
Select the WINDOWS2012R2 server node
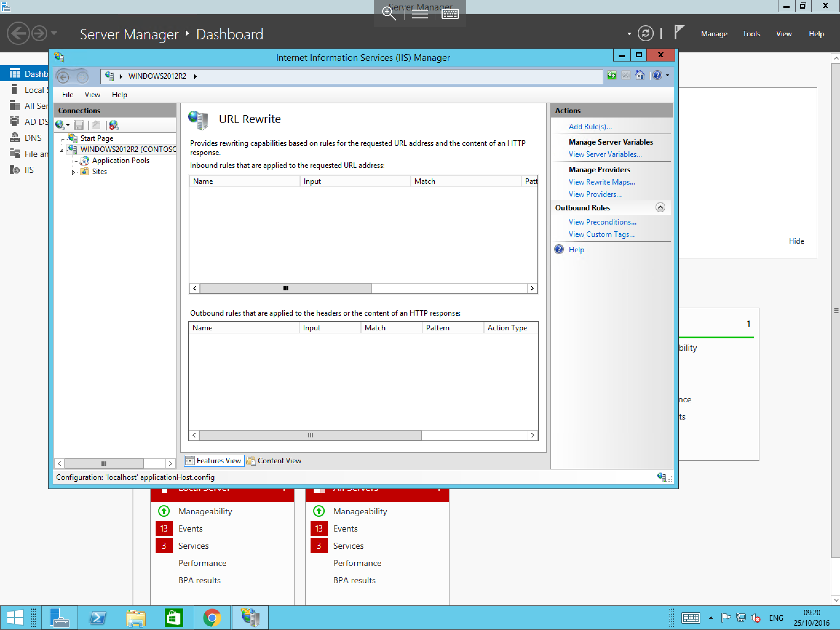(x=128, y=149)
